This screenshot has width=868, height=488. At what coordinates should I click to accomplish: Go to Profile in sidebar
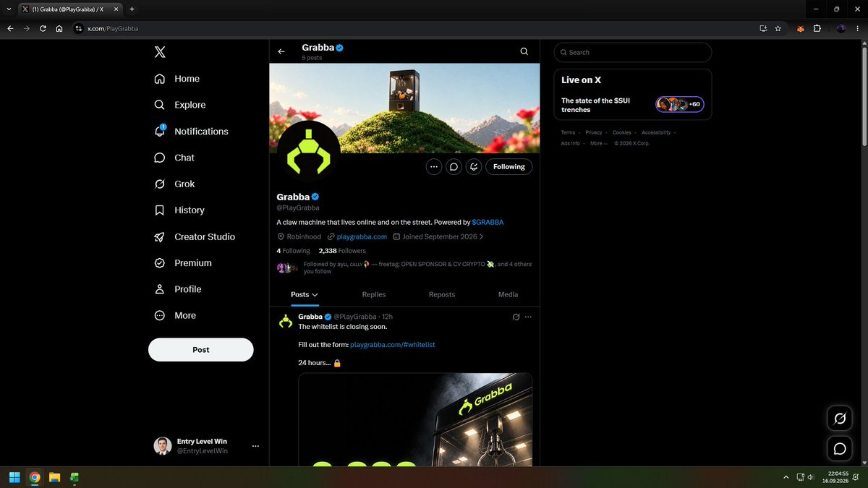tap(177, 289)
